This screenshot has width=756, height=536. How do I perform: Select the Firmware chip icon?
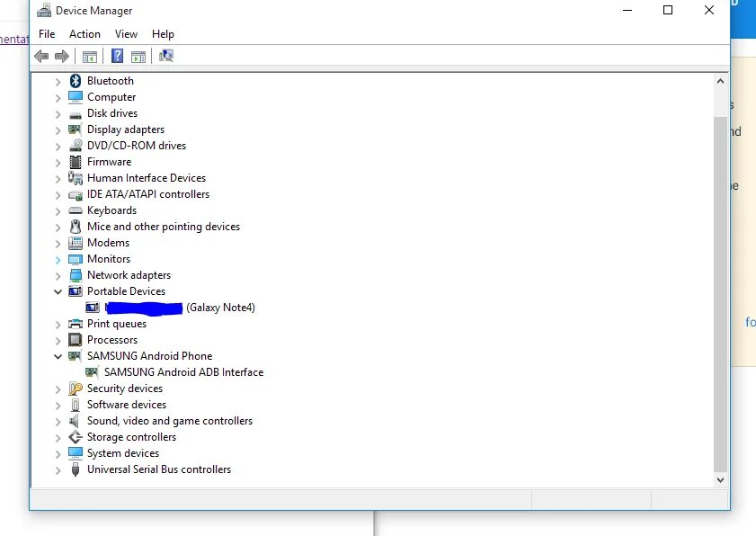click(x=76, y=162)
